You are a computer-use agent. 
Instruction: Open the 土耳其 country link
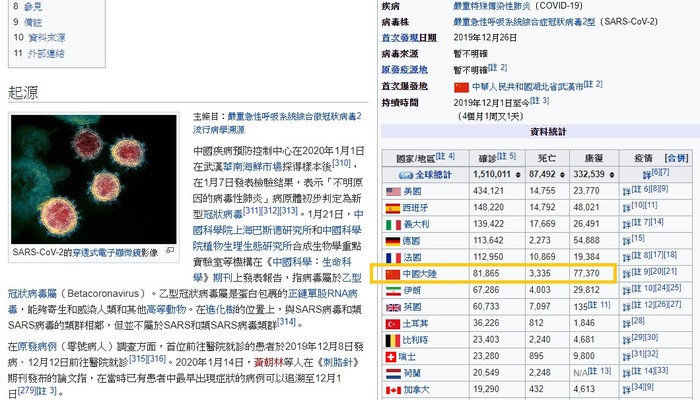click(415, 324)
